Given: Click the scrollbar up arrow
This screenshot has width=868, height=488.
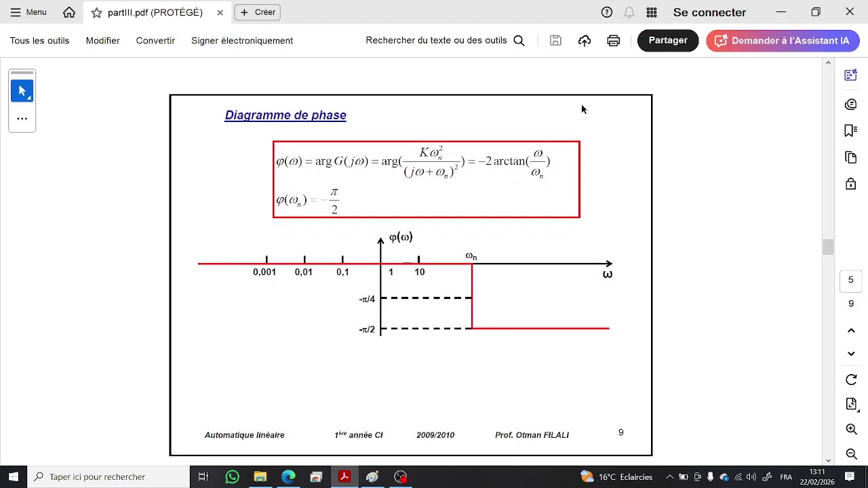Looking at the screenshot, I should [x=828, y=63].
